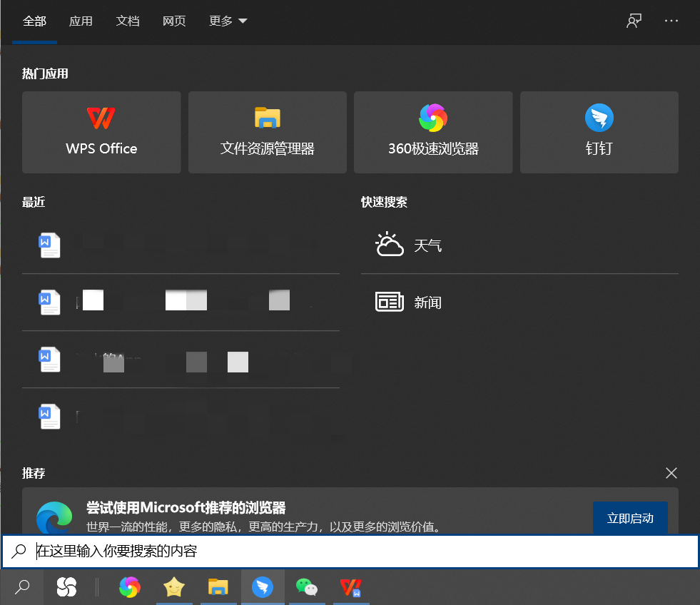This screenshot has width=700, height=605.
Task: Dismiss the 推荐 browser suggestion
Action: coord(671,473)
